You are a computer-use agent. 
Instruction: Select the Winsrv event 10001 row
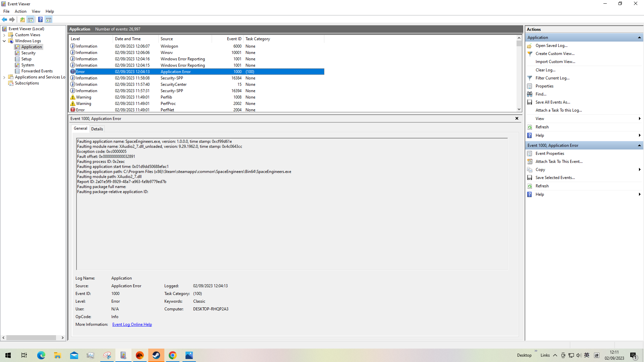pos(197,53)
